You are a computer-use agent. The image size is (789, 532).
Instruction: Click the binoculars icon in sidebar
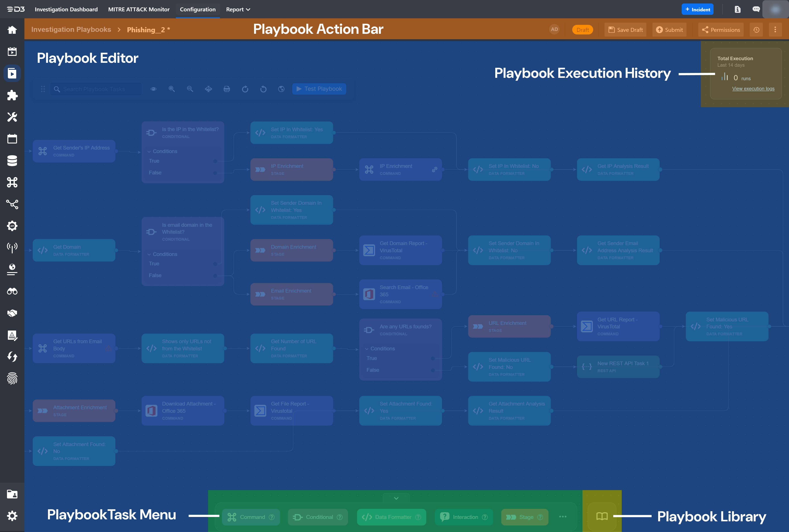pos(12,291)
